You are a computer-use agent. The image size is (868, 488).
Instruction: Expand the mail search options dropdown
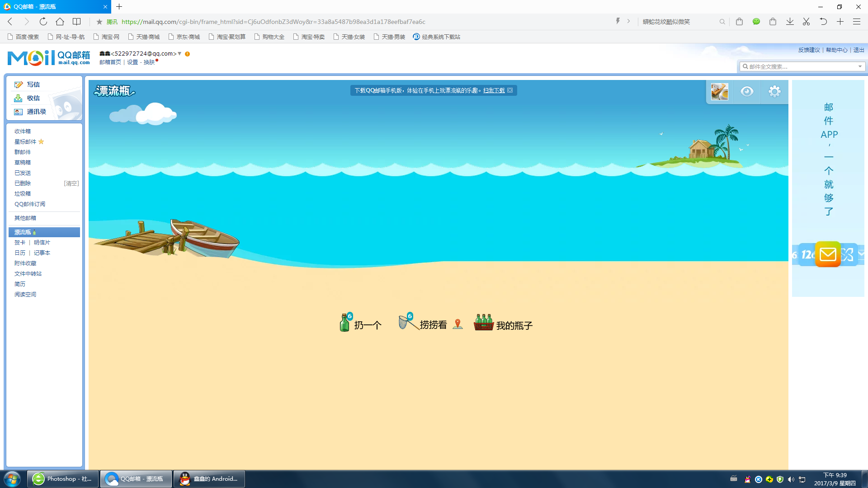tap(860, 66)
